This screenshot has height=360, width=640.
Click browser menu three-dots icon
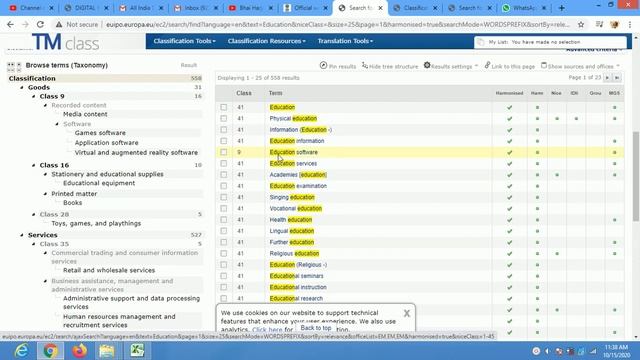(x=630, y=24)
